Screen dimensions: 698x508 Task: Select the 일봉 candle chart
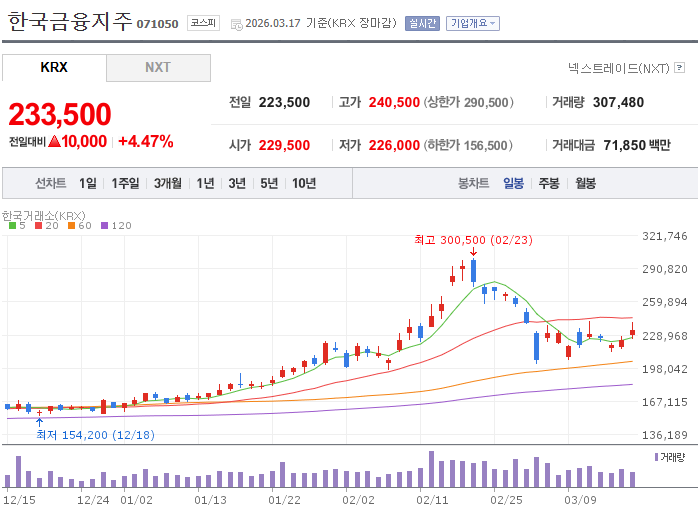tap(513, 183)
